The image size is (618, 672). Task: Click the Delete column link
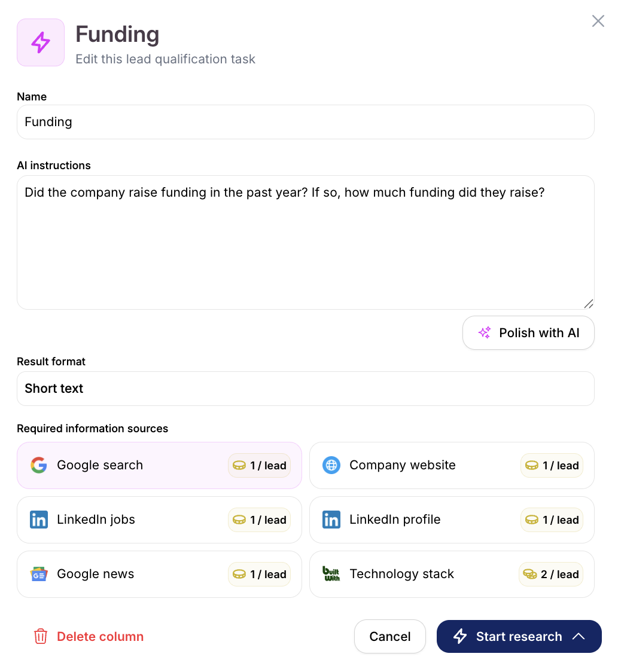(100, 636)
